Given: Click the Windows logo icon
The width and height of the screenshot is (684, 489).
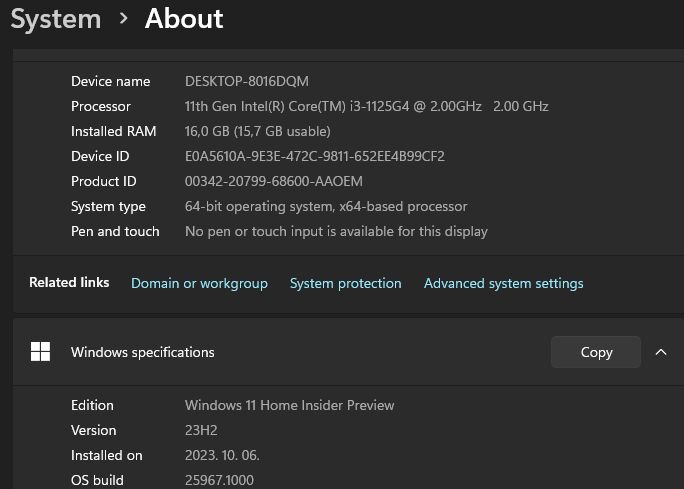Looking at the screenshot, I should coord(41,352).
